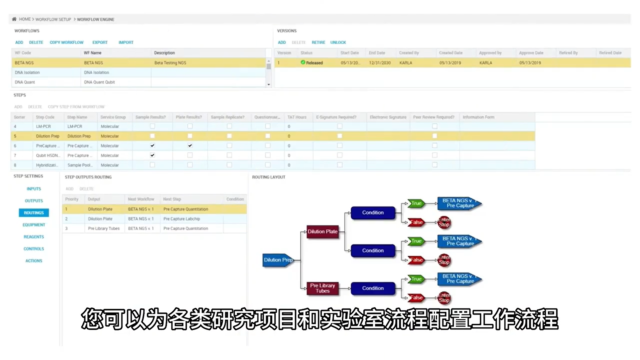Click the middle red False arrow
Image resolution: width=640 pixels, height=360 pixels.
click(416, 260)
